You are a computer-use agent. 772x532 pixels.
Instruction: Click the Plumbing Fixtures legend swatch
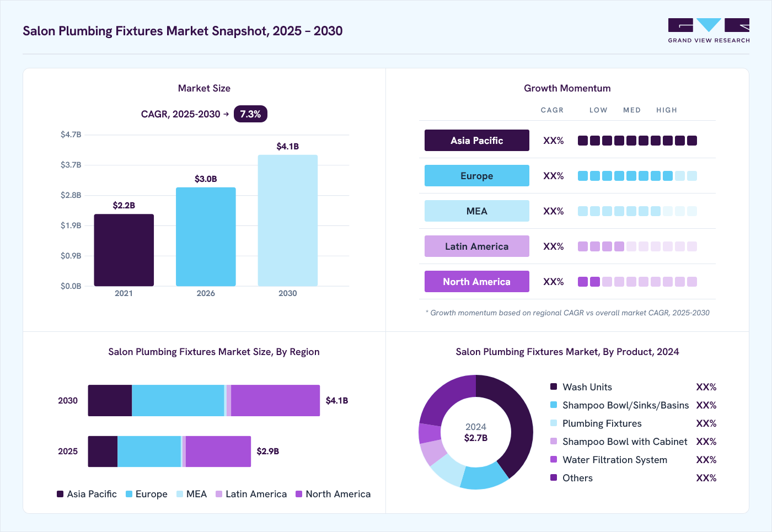click(554, 423)
